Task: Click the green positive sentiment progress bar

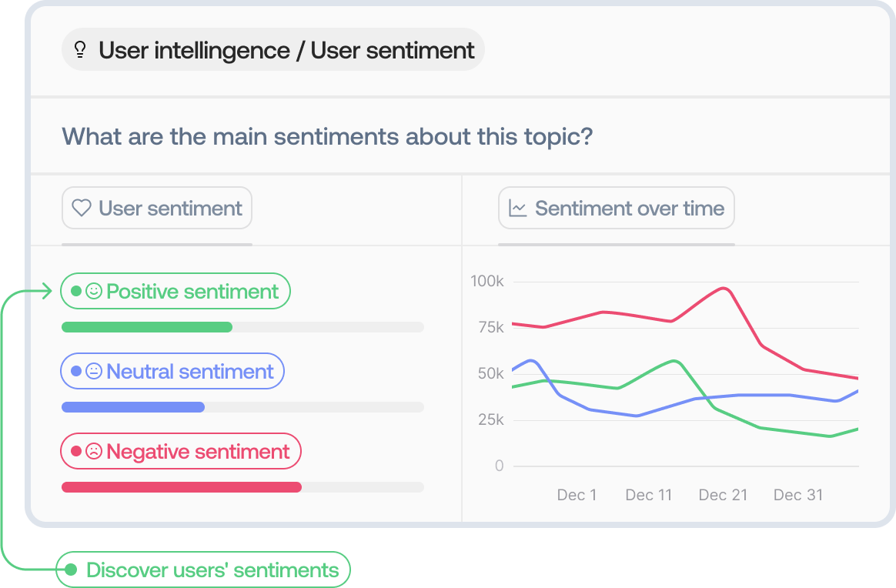Action: (x=146, y=327)
